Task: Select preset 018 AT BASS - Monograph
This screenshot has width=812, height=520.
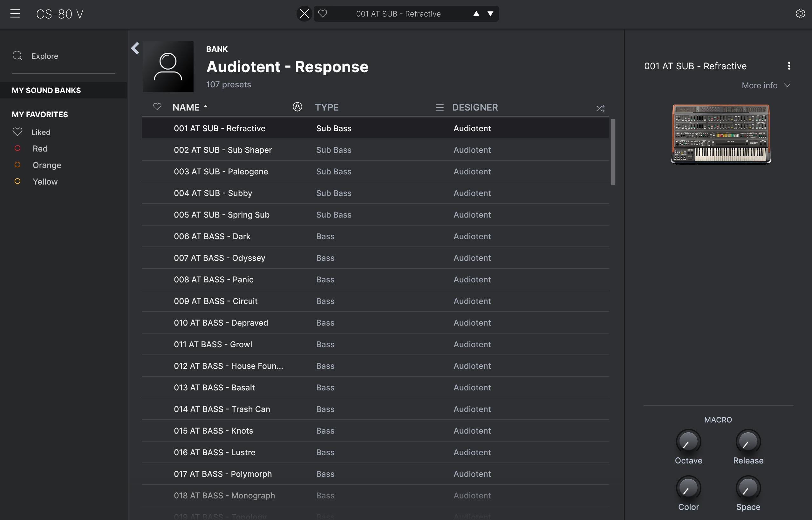Action: click(x=376, y=495)
